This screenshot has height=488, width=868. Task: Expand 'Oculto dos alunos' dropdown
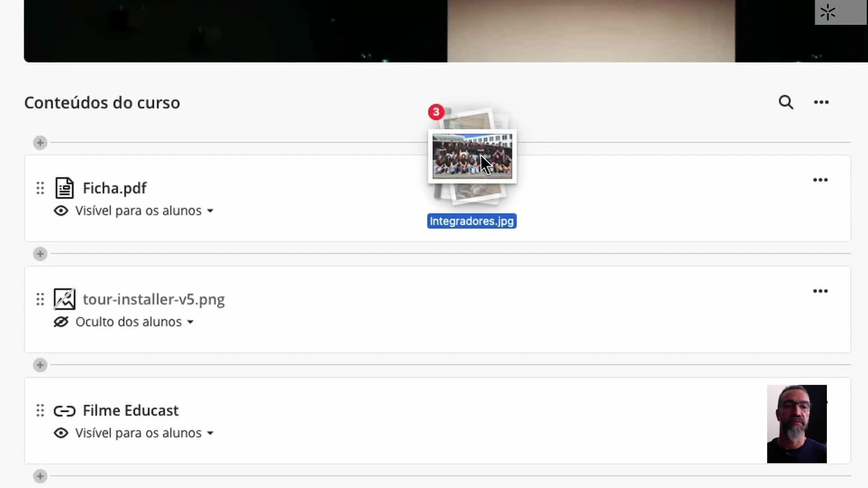click(190, 322)
